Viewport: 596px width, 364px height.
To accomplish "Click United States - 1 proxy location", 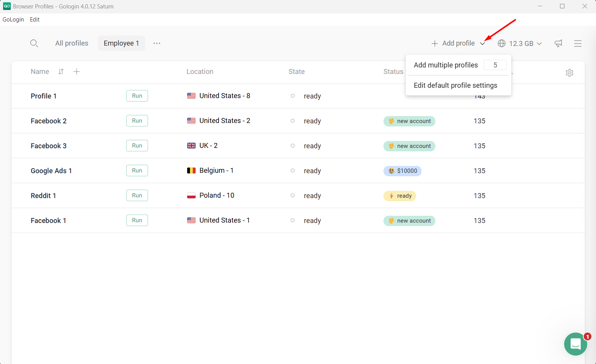I will pos(225,220).
